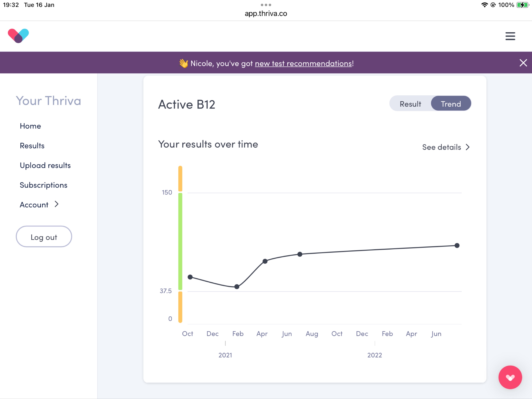Click the Your Thriva heading
This screenshot has height=399, width=532.
[48, 101]
